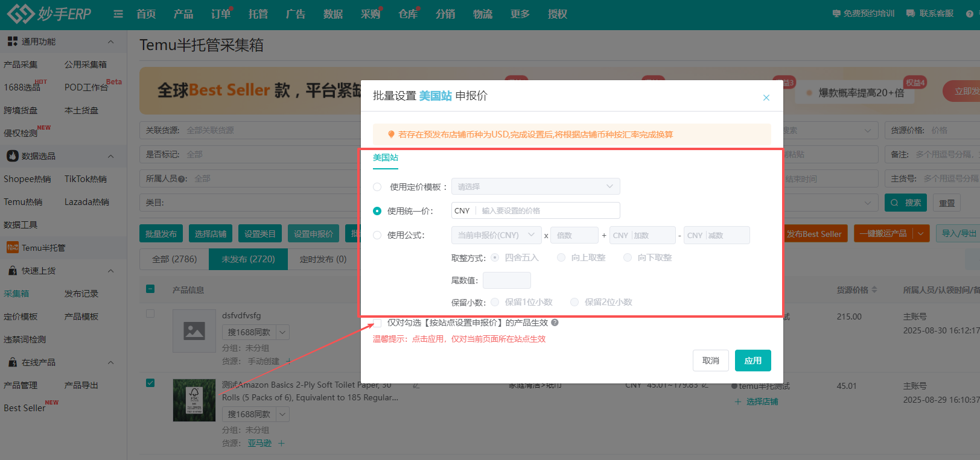Open the 定价模板 请选择 dropdown
980x460 pixels.
click(535, 186)
